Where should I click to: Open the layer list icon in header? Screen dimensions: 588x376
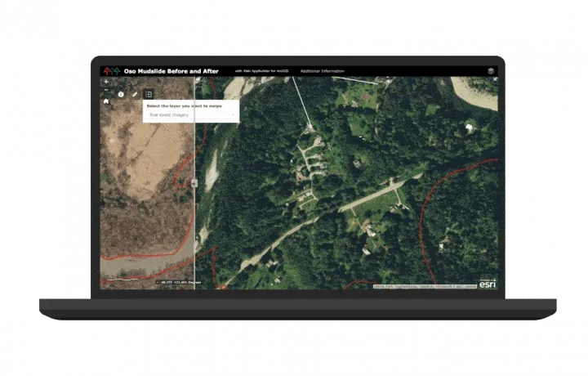(x=491, y=71)
